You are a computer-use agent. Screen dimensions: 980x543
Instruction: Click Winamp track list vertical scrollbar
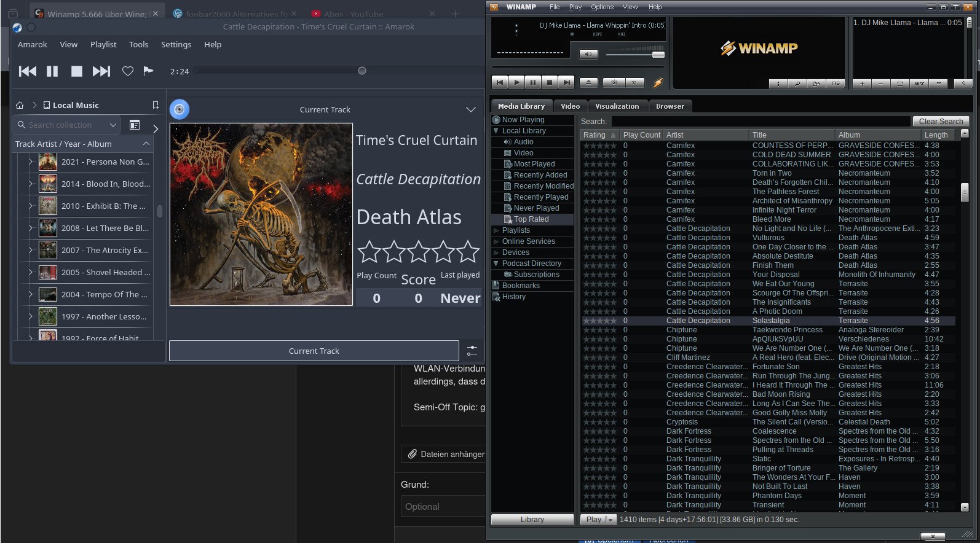[x=964, y=193]
